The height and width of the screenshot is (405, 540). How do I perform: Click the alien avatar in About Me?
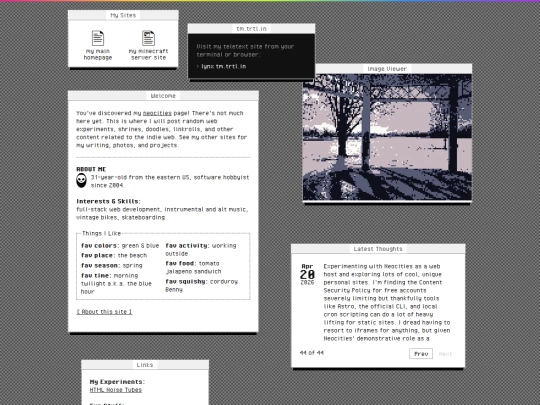tap(81, 181)
